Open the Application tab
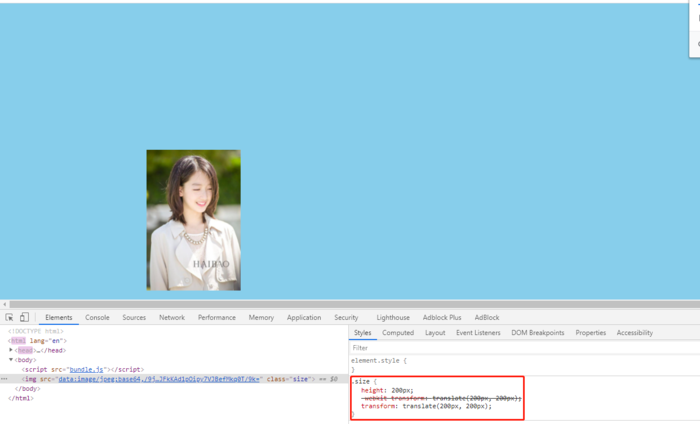This screenshot has width=700, height=424. (x=304, y=317)
